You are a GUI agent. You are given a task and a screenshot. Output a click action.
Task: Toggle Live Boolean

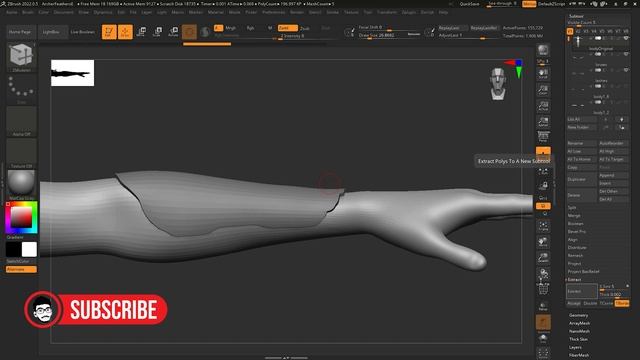coord(82,32)
